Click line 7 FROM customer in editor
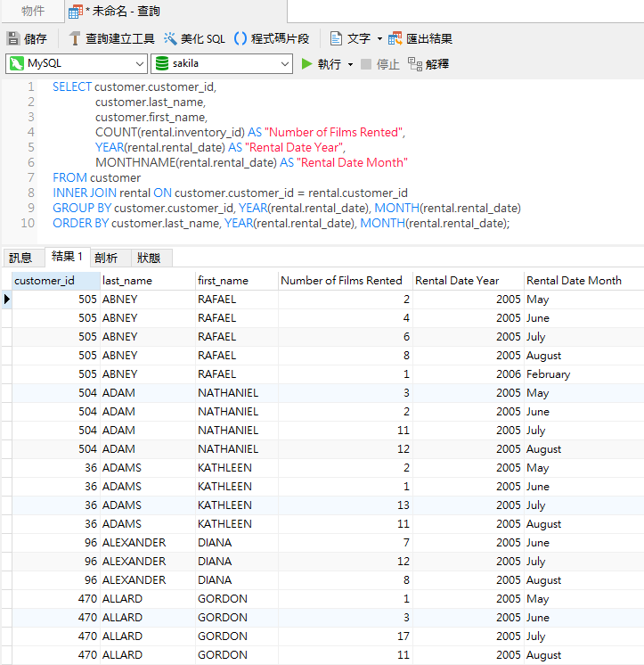The height and width of the screenshot is (665, 644). [x=96, y=177]
